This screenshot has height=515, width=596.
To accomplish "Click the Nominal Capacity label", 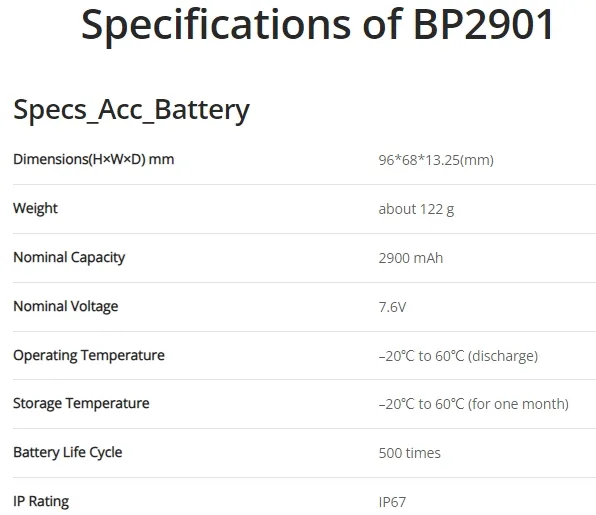I will [69, 257].
